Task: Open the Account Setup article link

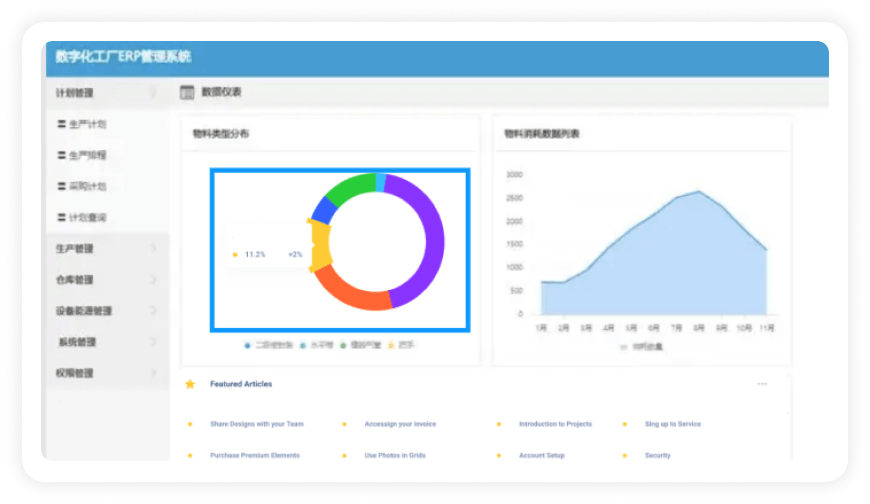Action: coord(541,455)
